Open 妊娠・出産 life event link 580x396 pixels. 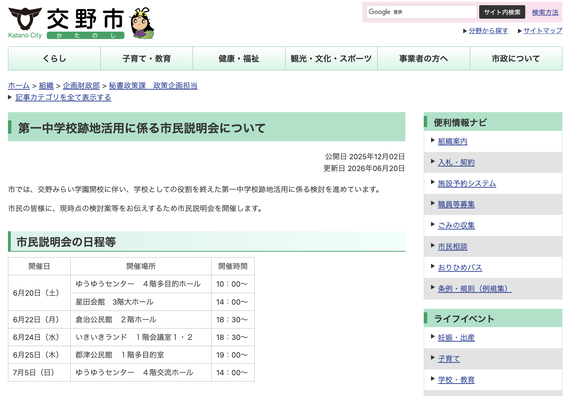tap(456, 338)
